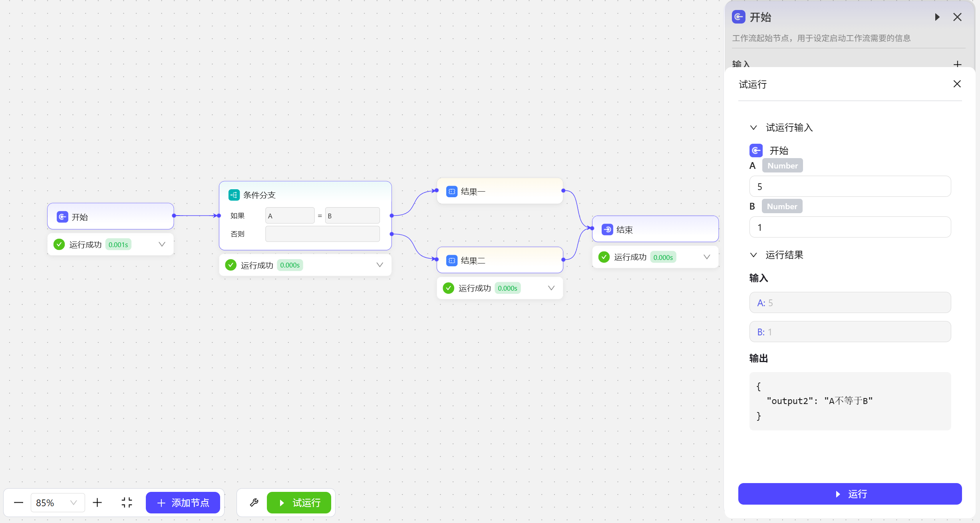
Task: Click the 添加节点 button
Action: (183, 503)
